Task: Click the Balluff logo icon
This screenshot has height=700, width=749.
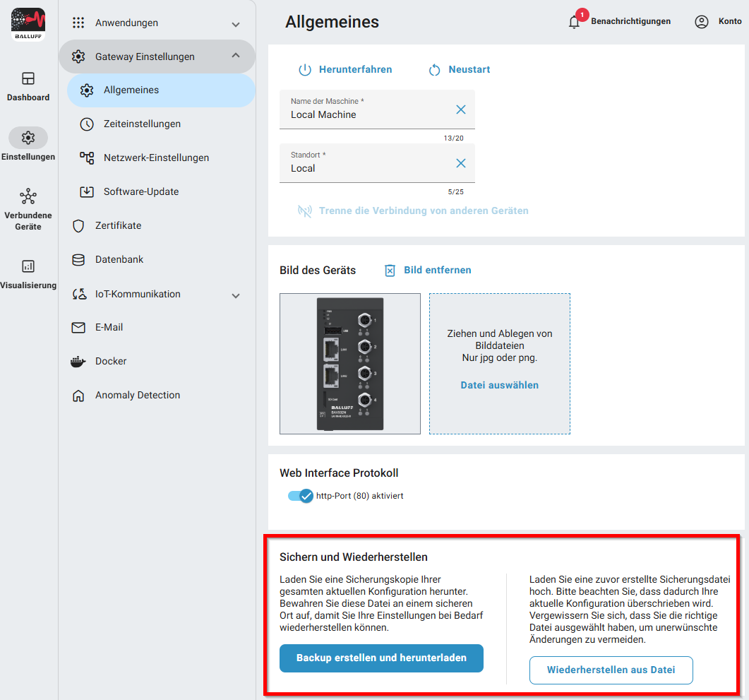Action: click(28, 23)
